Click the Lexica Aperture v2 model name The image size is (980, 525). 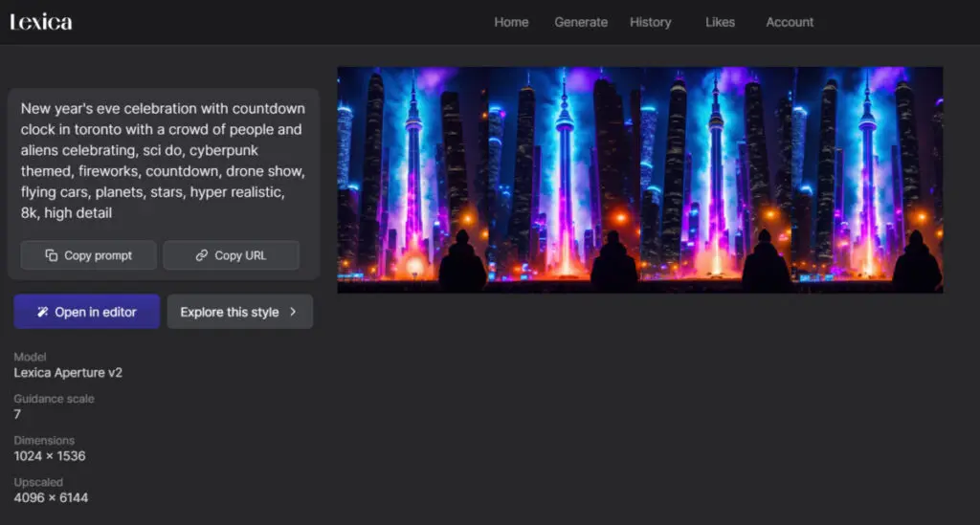point(68,372)
